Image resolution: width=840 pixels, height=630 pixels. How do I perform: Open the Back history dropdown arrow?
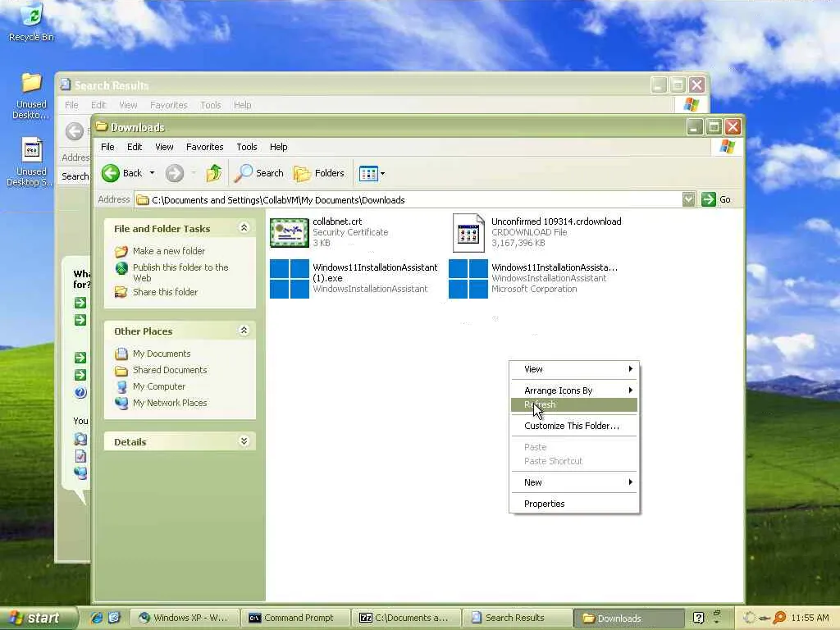pyautogui.click(x=152, y=173)
